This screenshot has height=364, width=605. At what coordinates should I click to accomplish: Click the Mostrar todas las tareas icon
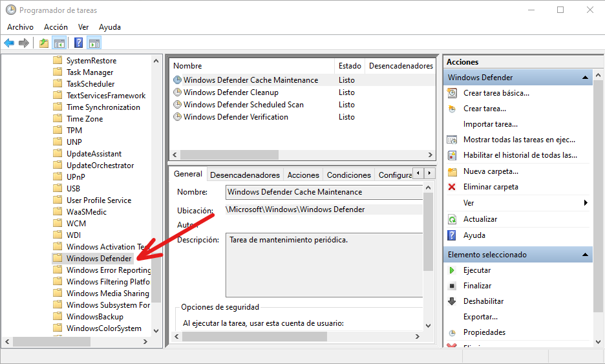coord(452,140)
